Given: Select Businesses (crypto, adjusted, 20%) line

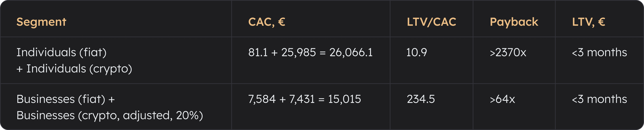Looking at the screenshot, I should click(110, 115).
